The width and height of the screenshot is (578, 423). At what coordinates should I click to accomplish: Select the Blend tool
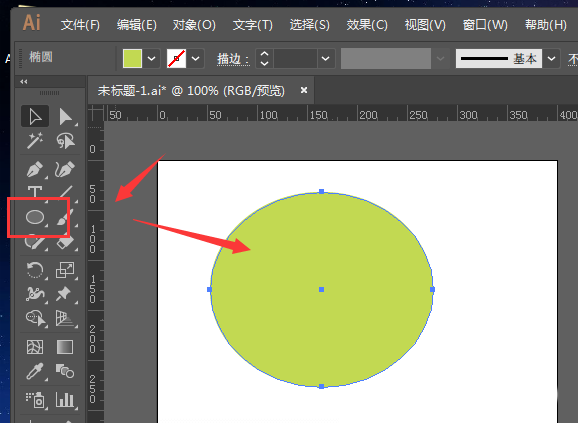coord(65,371)
